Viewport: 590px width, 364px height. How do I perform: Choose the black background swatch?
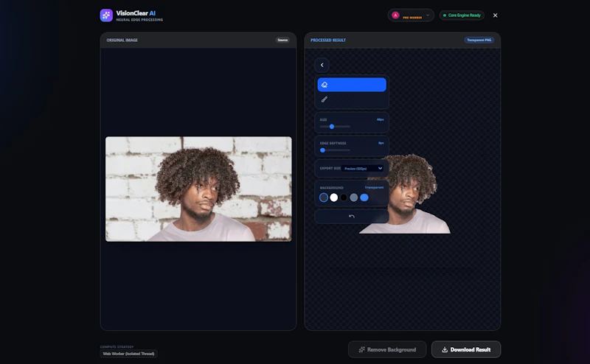pyautogui.click(x=344, y=197)
